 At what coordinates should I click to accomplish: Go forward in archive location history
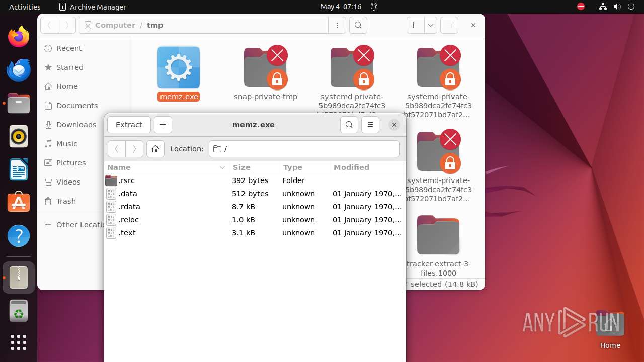click(x=134, y=149)
